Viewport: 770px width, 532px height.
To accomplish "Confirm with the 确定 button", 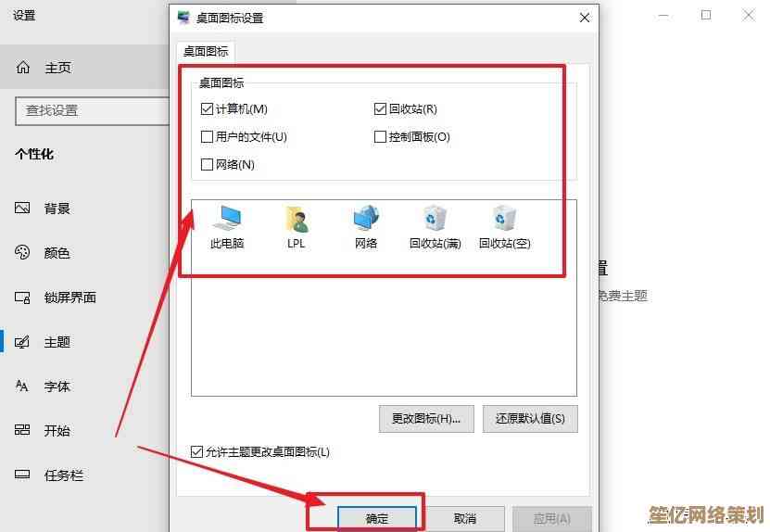I will pyautogui.click(x=377, y=518).
